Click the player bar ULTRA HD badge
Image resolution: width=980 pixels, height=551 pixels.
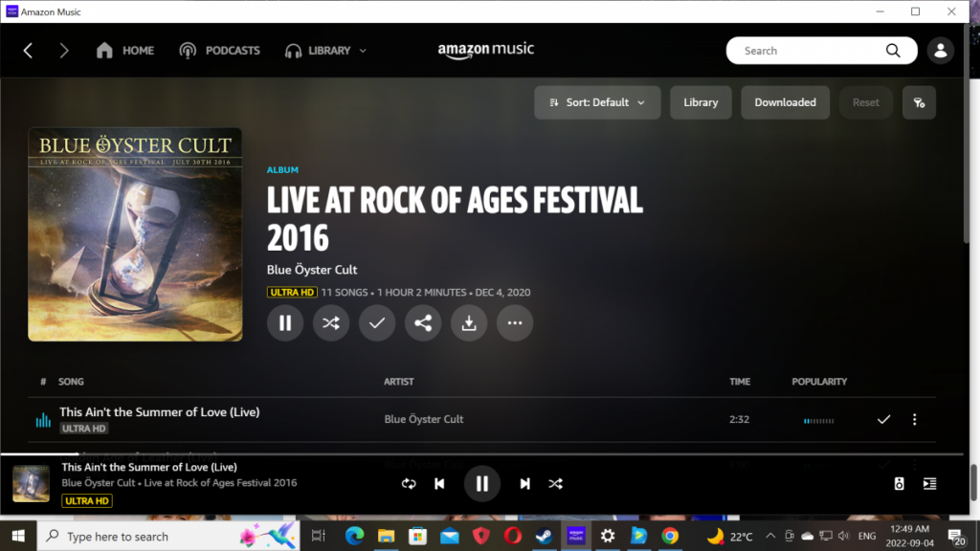coord(87,501)
